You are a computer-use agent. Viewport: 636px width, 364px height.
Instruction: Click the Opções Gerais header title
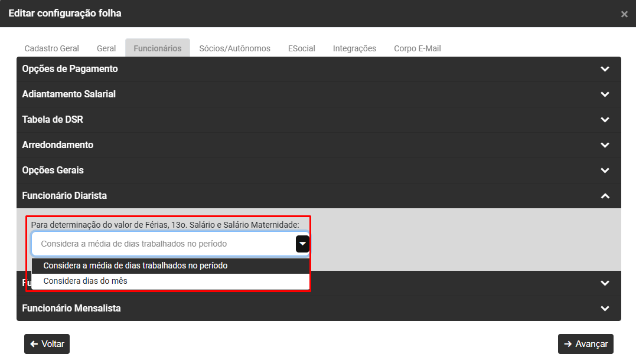[53, 170]
